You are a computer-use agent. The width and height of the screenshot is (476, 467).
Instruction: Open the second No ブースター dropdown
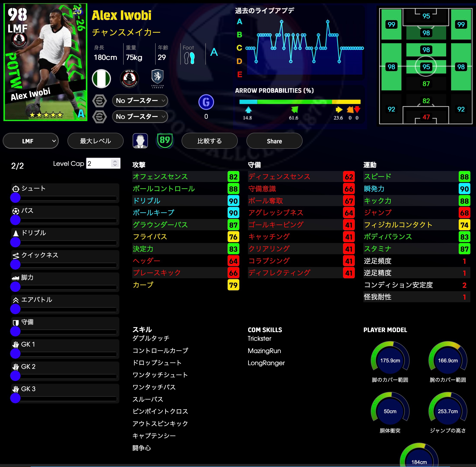(x=140, y=117)
